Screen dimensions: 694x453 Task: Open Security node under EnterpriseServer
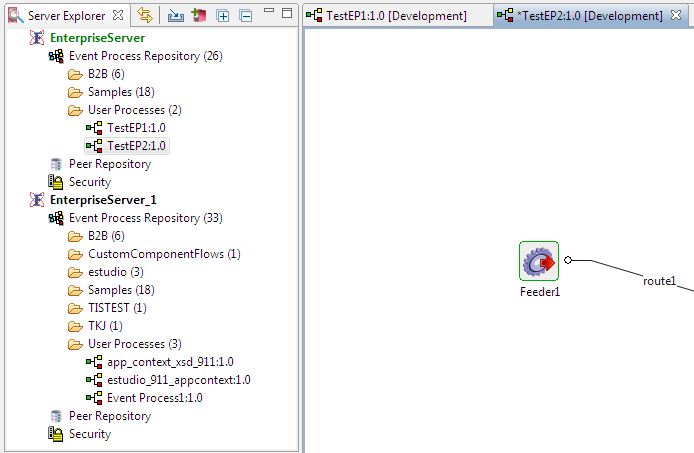click(89, 182)
